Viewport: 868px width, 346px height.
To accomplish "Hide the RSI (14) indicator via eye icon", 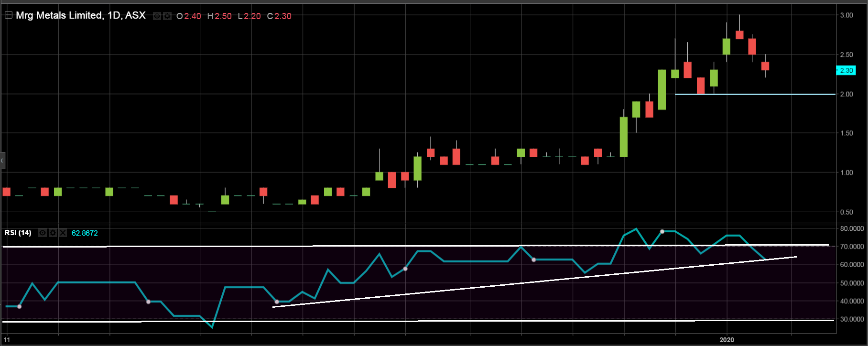I will coord(43,233).
